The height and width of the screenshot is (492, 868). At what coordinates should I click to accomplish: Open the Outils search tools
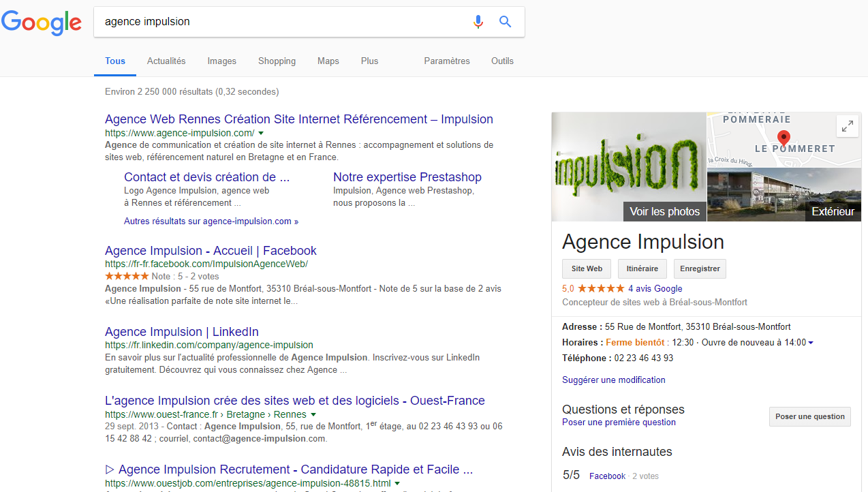click(x=502, y=61)
